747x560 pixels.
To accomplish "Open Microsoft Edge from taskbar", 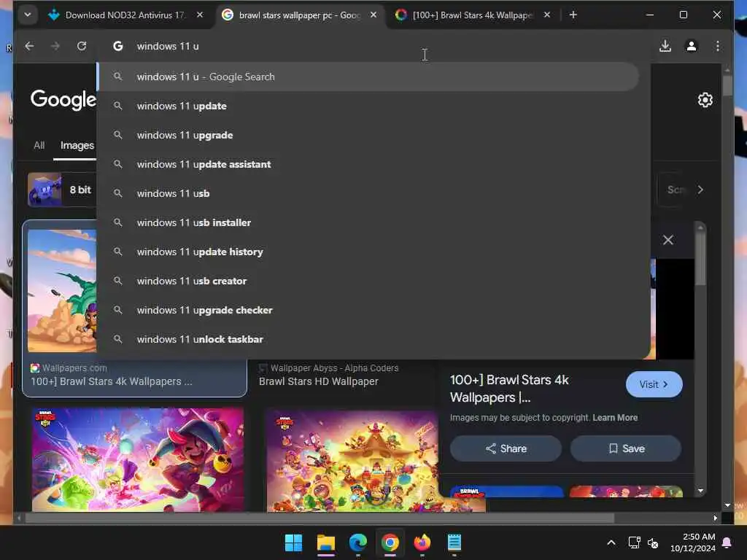I will [x=357, y=542].
